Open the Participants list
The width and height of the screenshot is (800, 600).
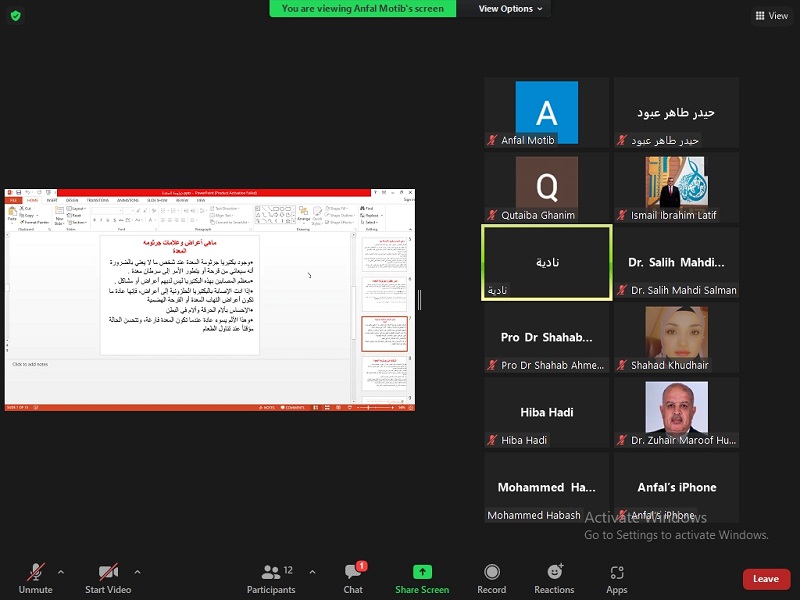click(x=271, y=578)
